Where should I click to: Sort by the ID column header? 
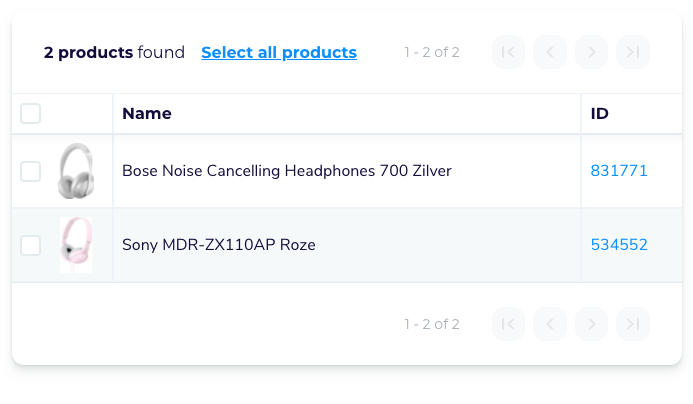point(600,113)
